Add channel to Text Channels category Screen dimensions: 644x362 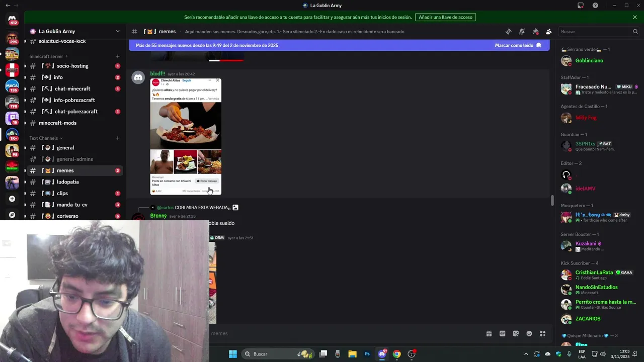118,138
